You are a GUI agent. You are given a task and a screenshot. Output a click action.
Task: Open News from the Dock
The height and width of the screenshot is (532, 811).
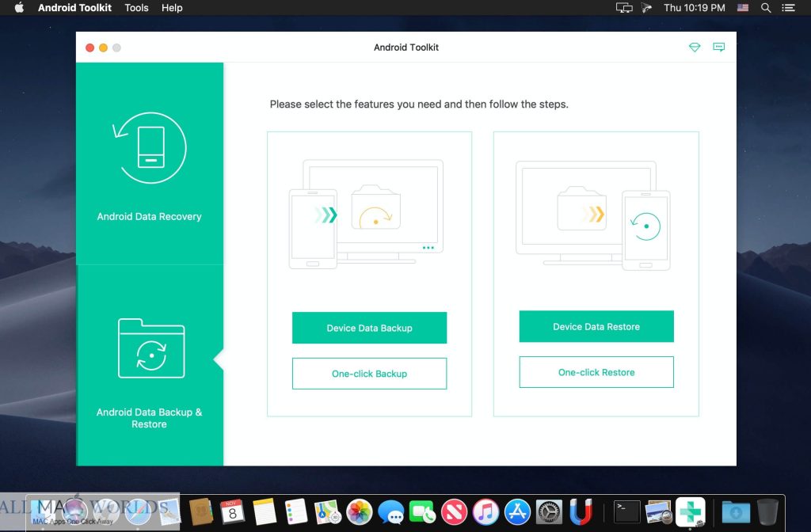point(454,512)
